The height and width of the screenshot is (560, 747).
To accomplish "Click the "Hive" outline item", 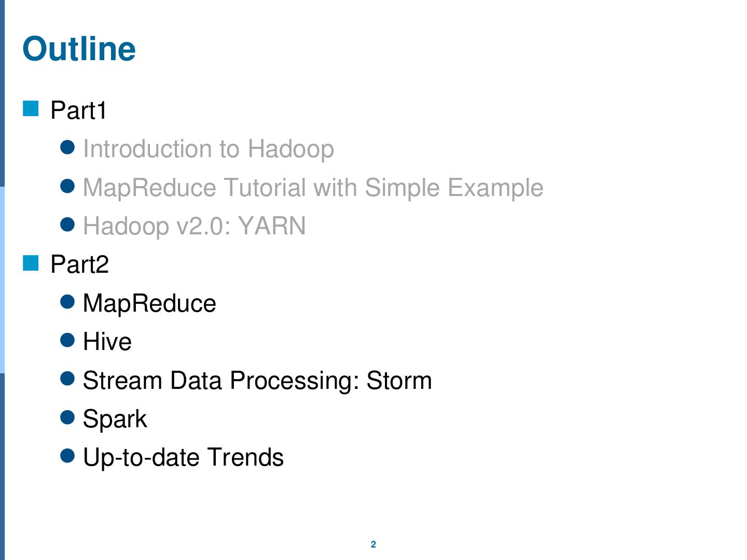I will tap(107, 342).
